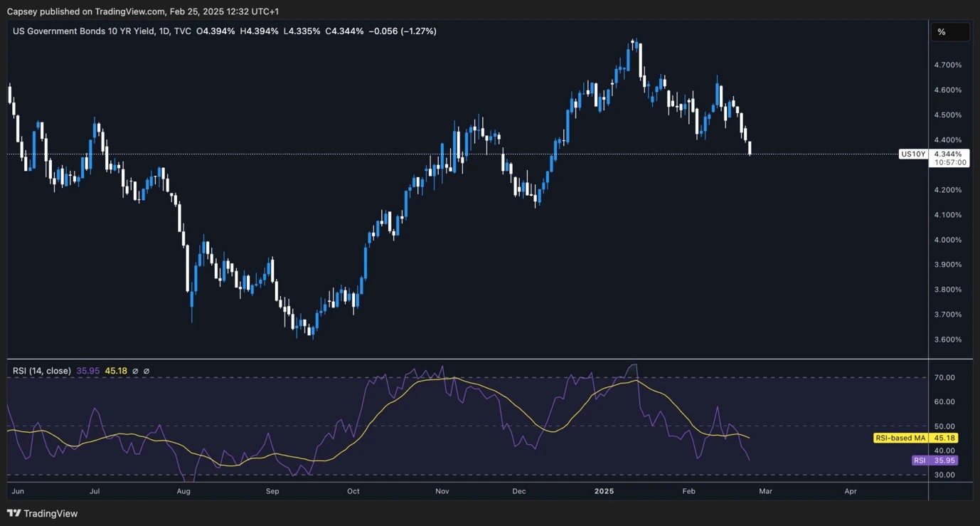
Task: Click the 2025 label on time axis
Action: (604, 491)
